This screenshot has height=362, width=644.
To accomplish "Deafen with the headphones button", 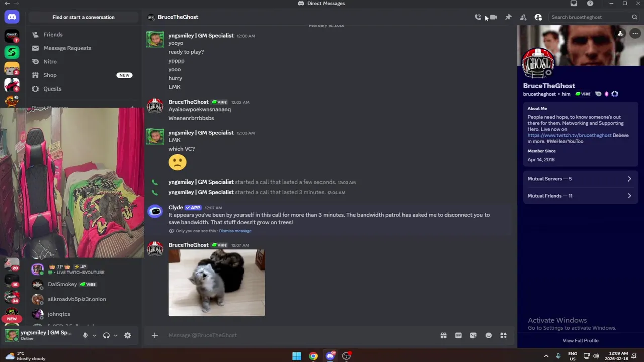I will point(106,335).
